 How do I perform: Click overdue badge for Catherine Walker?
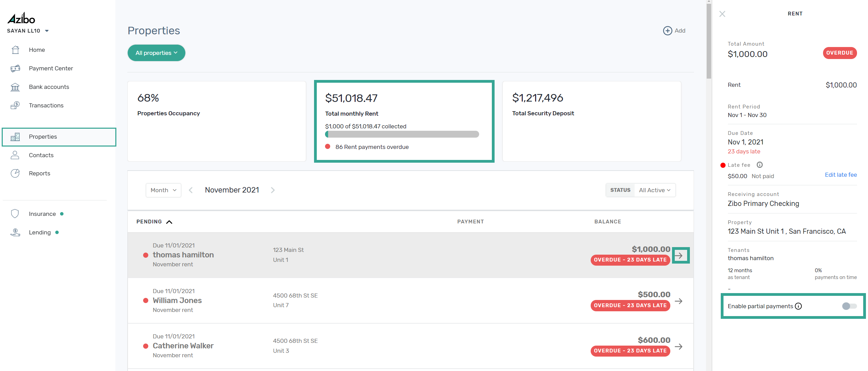[x=630, y=351]
